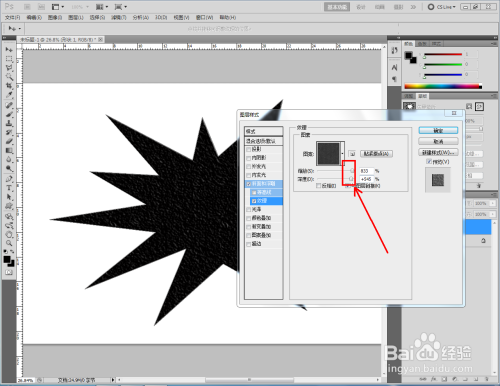The height and width of the screenshot is (386, 500).
Task: Select the Zoom tool in the toolbox
Action: (9, 243)
